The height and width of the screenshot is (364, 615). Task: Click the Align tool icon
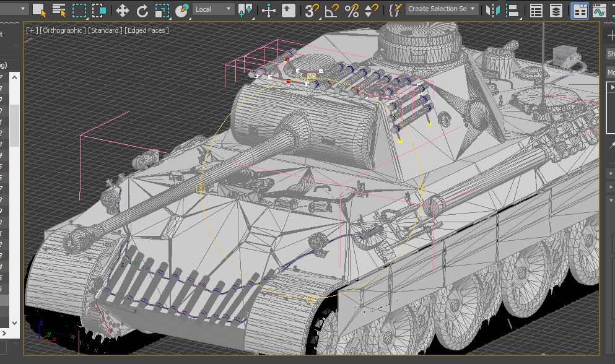[x=512, y=10]
